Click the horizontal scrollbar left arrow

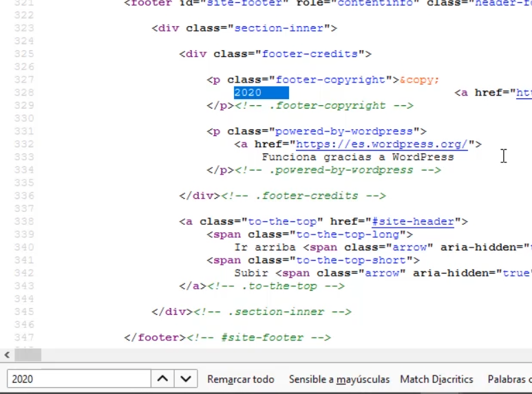click(x=7, y=355)
